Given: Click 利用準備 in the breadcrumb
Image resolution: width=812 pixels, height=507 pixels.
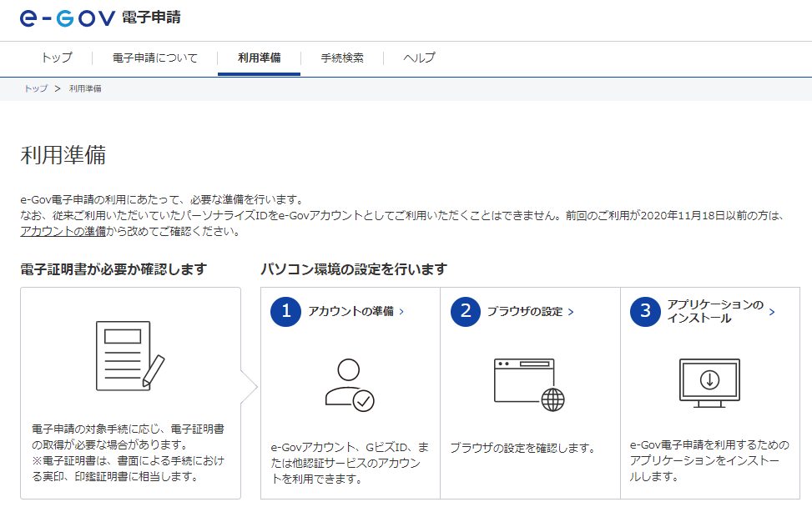Looking at the screenshot, I should (x=85, y=88).
